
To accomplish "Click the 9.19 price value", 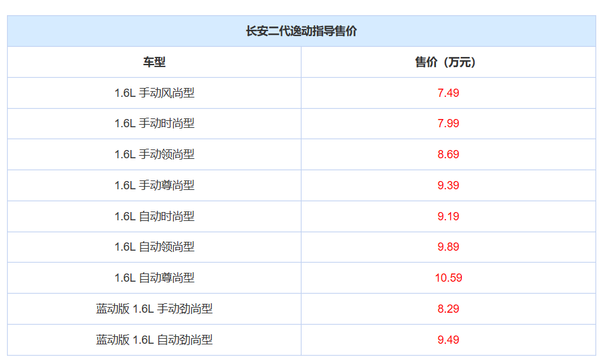I will pos(449,217).
